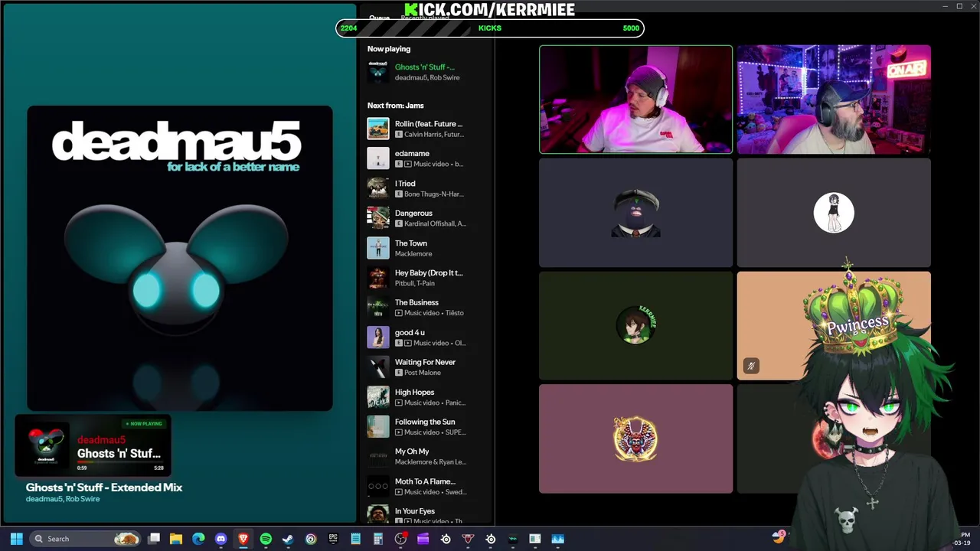Switch to Discord in the taskbar

pos(221,539)
